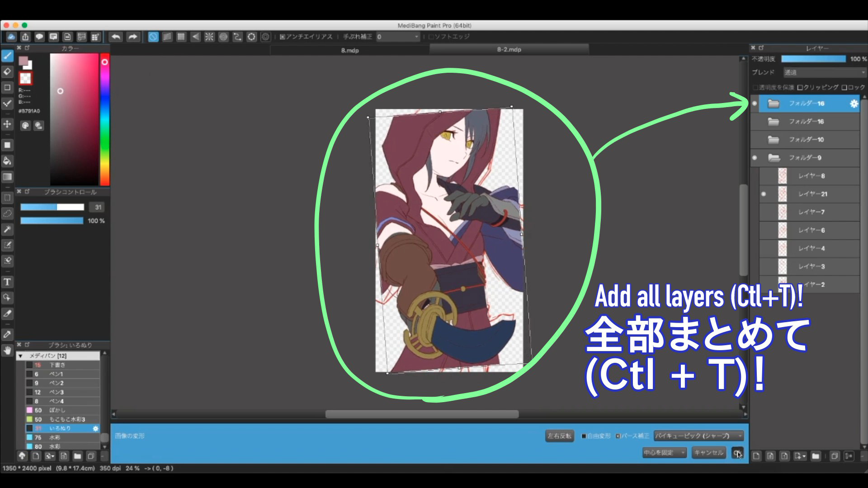Enable the parallel lines snap guide

pos(167,37)
